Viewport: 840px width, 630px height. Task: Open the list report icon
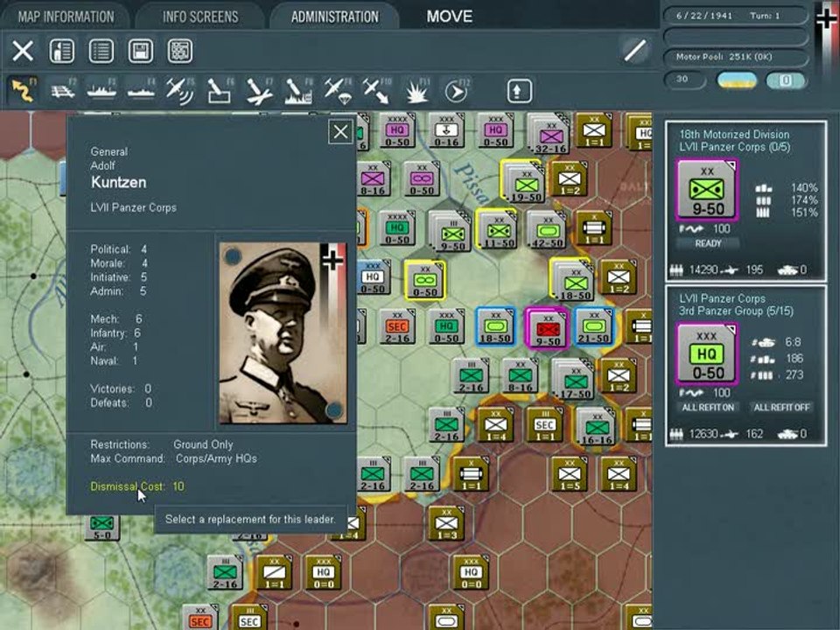(101, 51)
